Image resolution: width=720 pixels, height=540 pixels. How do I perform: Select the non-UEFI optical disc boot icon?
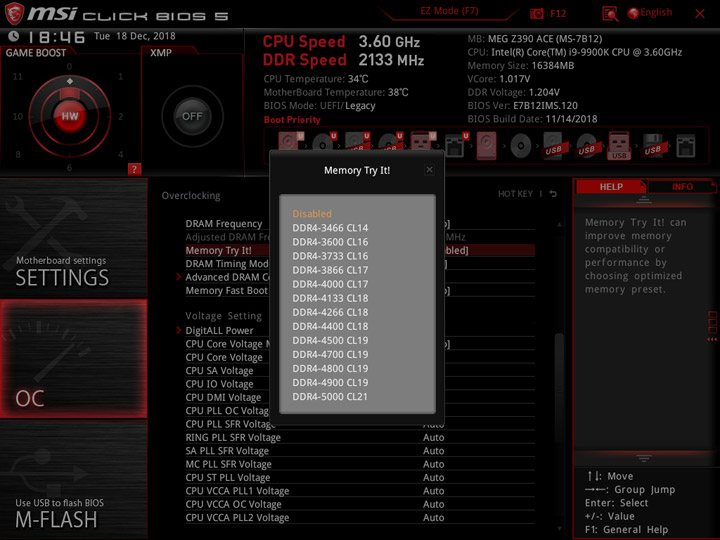click(520, 146)
